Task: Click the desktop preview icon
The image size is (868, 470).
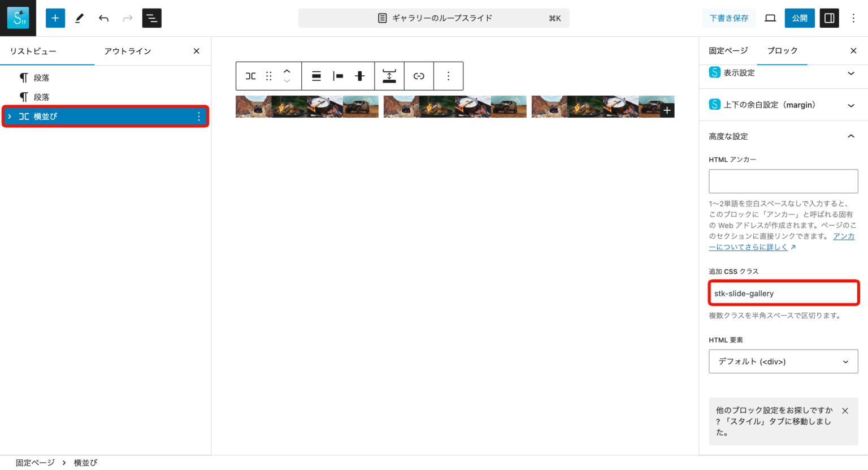Action: click(x=770, y=18)
